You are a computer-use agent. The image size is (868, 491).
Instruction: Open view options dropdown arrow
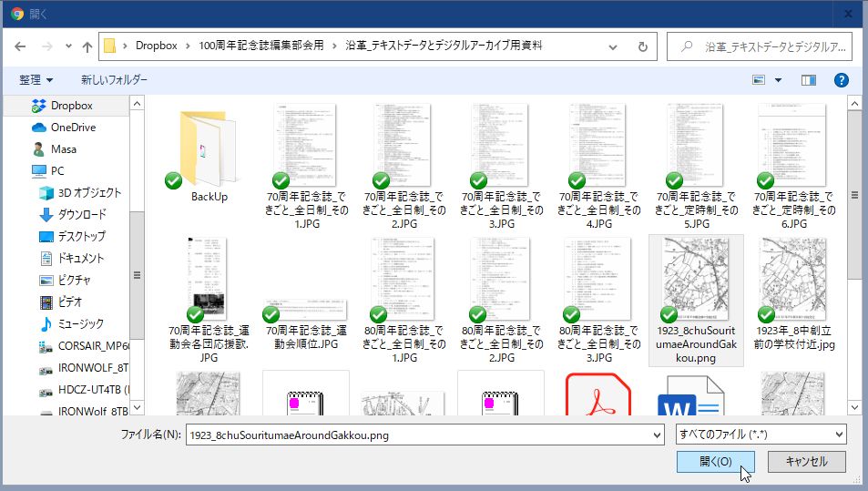[x=778, y=80]
